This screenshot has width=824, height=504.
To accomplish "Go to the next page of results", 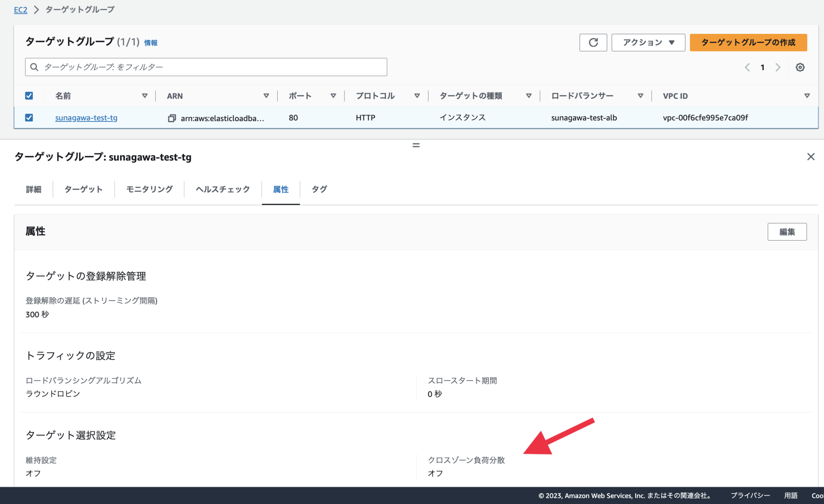I will pyautogui.click(x=778, y=67).
